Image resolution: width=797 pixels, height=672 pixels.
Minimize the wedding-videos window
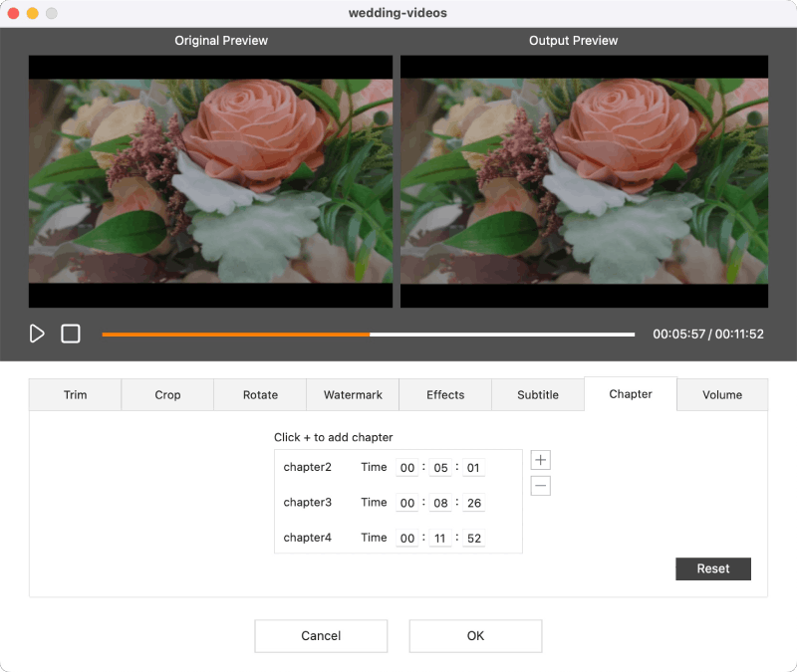click(33, 13)
